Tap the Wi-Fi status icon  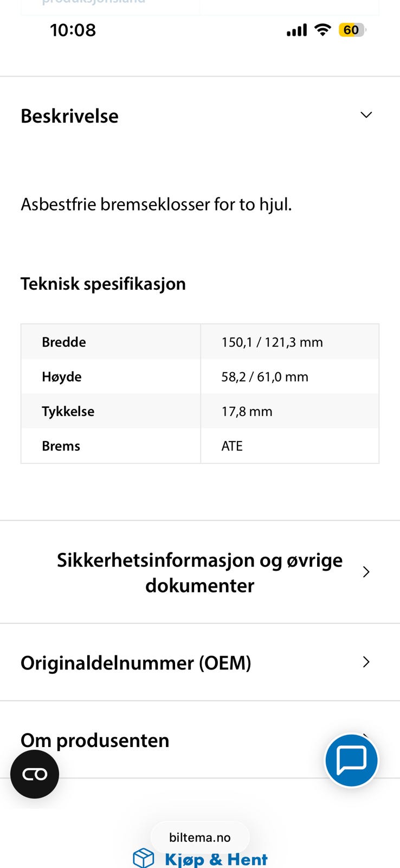pos(323,30)
